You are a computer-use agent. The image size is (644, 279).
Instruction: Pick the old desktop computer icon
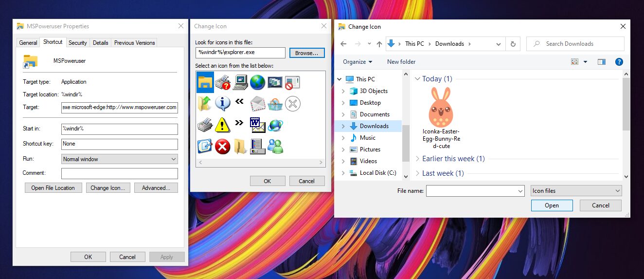point(240,83)
